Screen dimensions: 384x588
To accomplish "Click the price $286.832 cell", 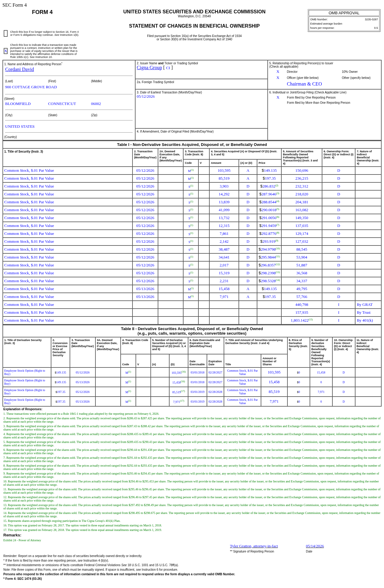I will [x=269, y=186].
